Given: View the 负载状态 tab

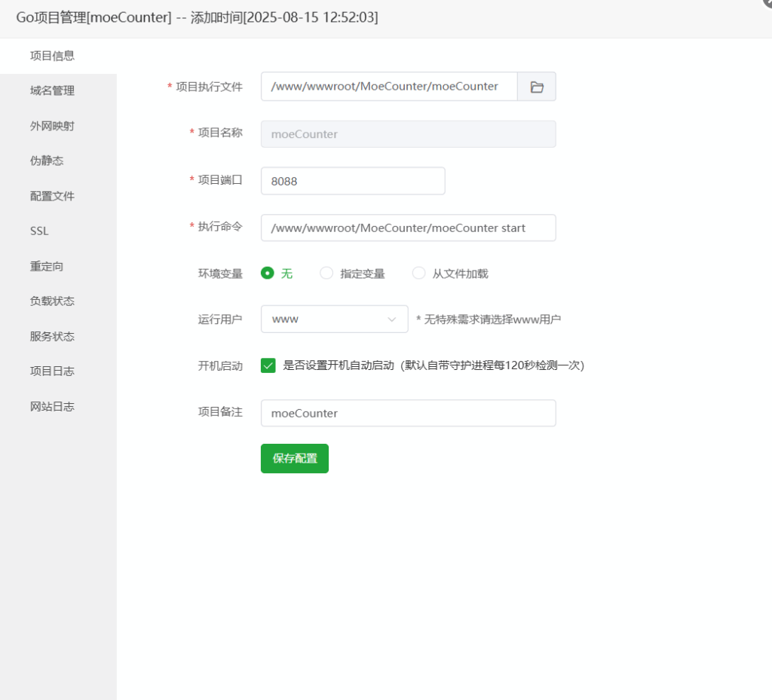Looking at the screenshot, I should pyautogui.click(x=52, y=301).
